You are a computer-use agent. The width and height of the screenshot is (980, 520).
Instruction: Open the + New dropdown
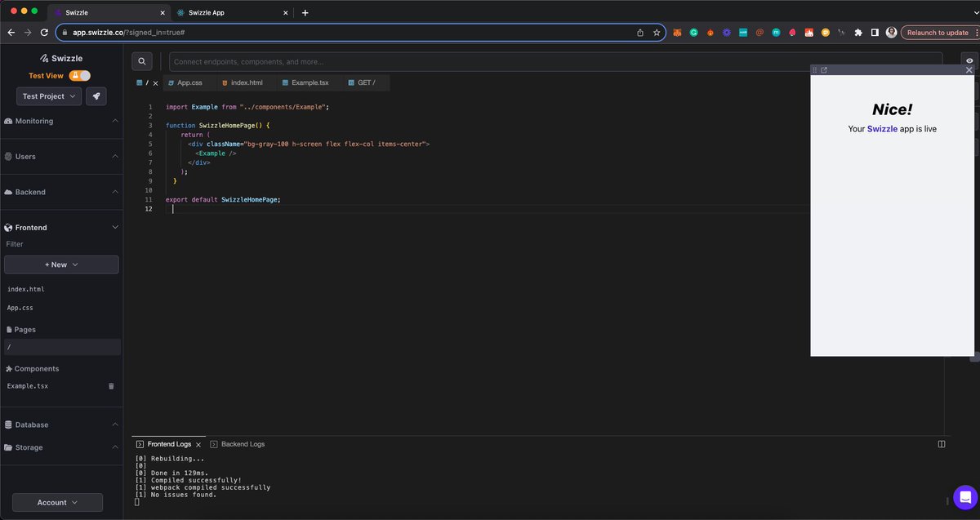[61, 264]
